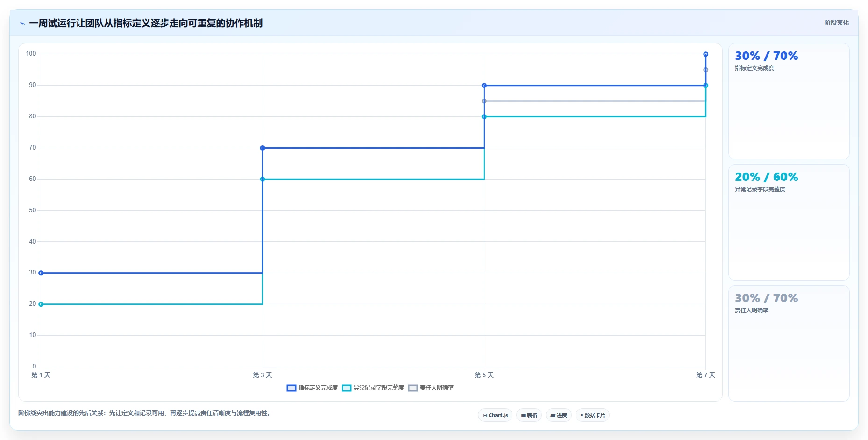Open the 30% / 70% 指标定义完成度 card

(x=789, y=101)
